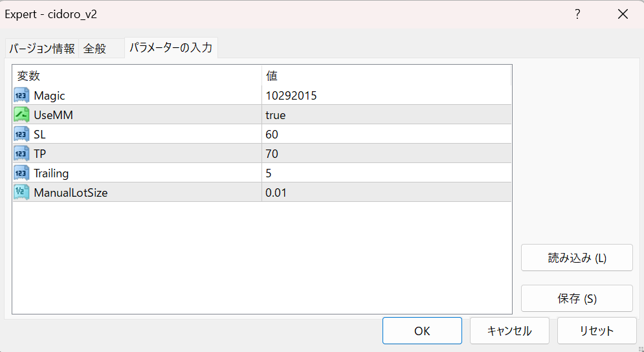Select the UseMM true value cell
The width and height of the screenshot is (644, 352).
[386, 115]
